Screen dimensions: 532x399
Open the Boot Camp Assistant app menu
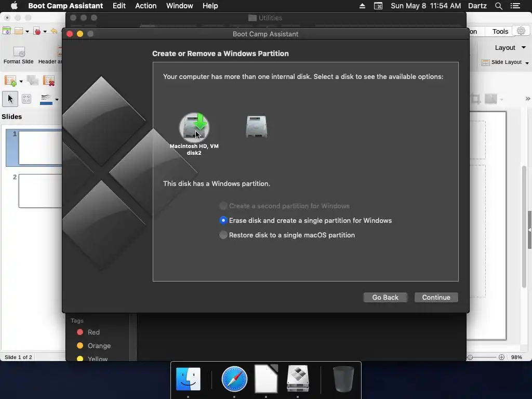tap(65, 6)
